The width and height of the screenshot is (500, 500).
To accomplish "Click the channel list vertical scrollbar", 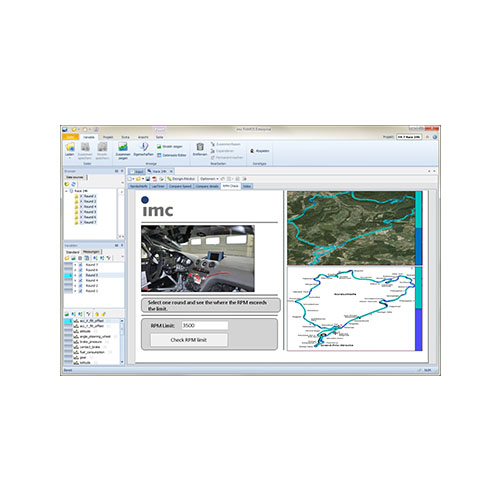I will point(122,341).
